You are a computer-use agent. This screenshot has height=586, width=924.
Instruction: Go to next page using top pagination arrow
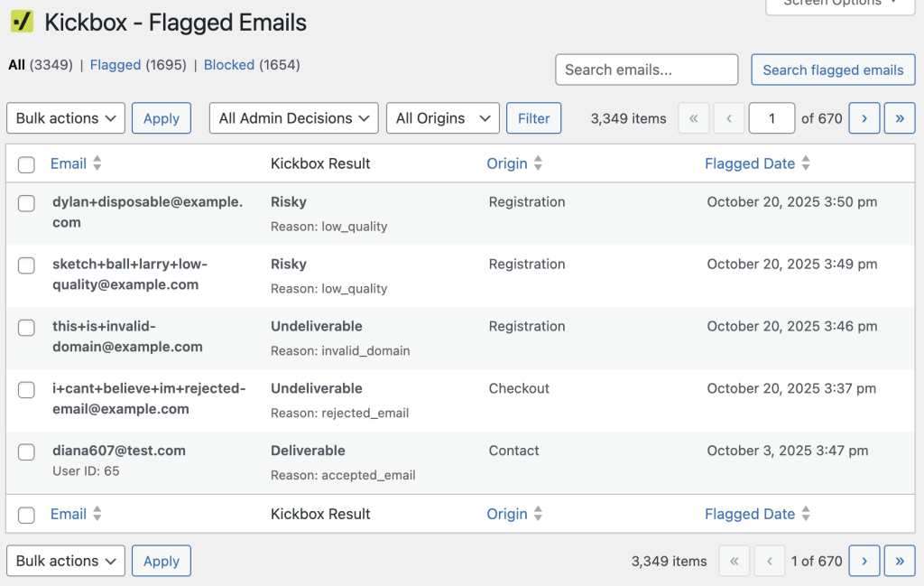point(864,118)
